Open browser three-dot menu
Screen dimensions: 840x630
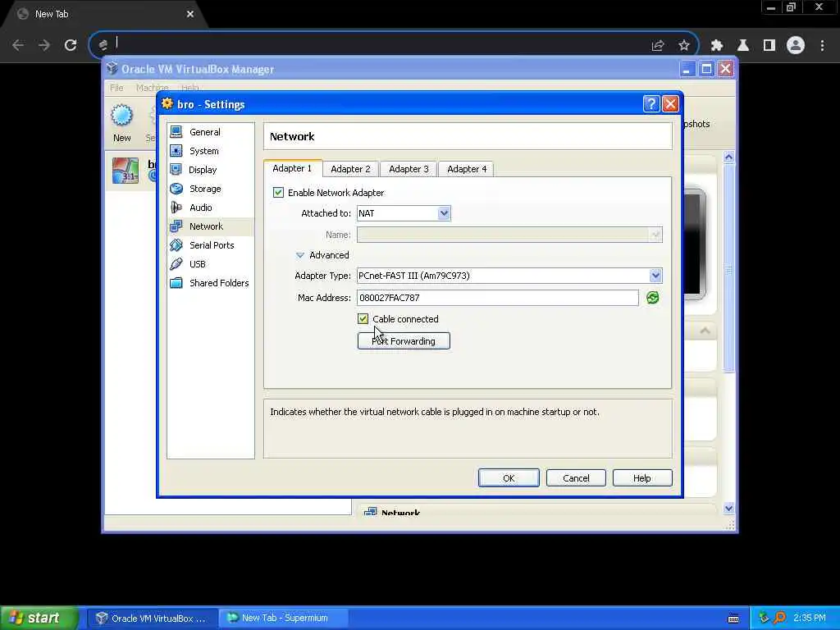[822, 46]
